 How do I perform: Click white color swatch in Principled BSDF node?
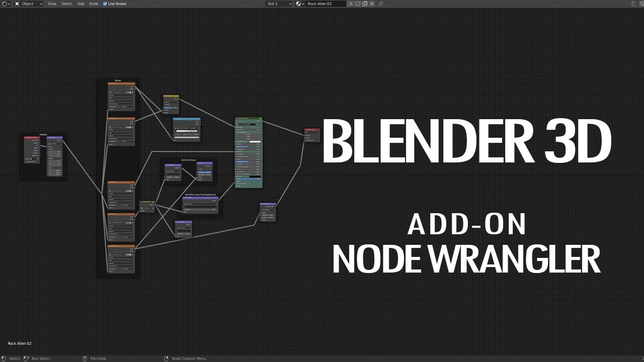[255, 142]
